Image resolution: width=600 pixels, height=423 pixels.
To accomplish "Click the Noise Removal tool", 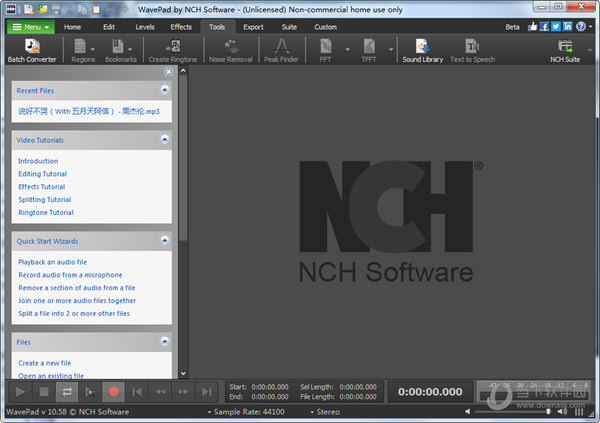I will tap(232, 51).
